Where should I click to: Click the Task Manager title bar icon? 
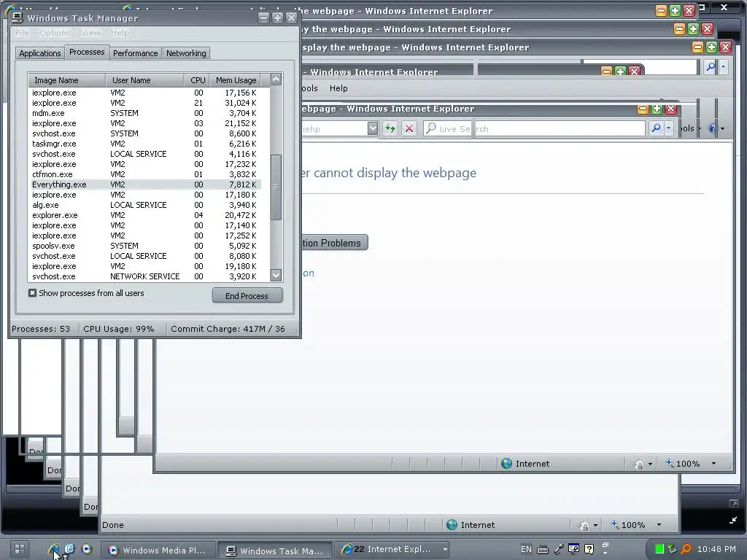coord(18,17)
